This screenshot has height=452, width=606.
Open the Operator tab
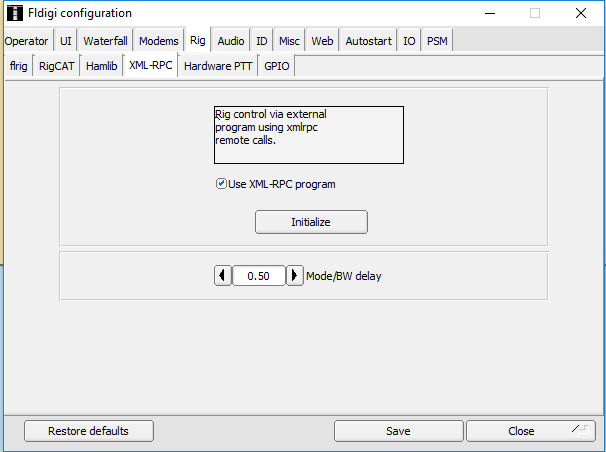[26, 41]
